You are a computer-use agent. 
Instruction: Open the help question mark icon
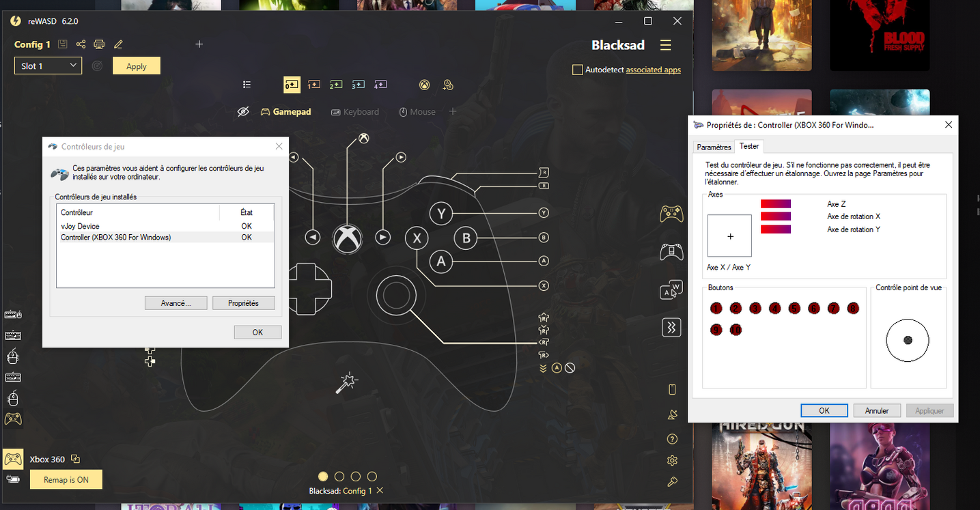tap(672, 439)
